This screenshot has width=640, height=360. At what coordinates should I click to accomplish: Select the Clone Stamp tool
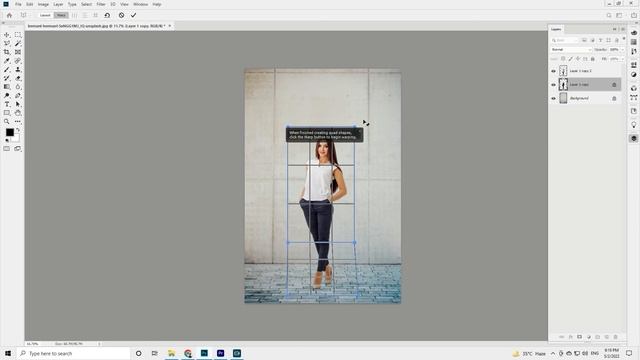point(18,70)
